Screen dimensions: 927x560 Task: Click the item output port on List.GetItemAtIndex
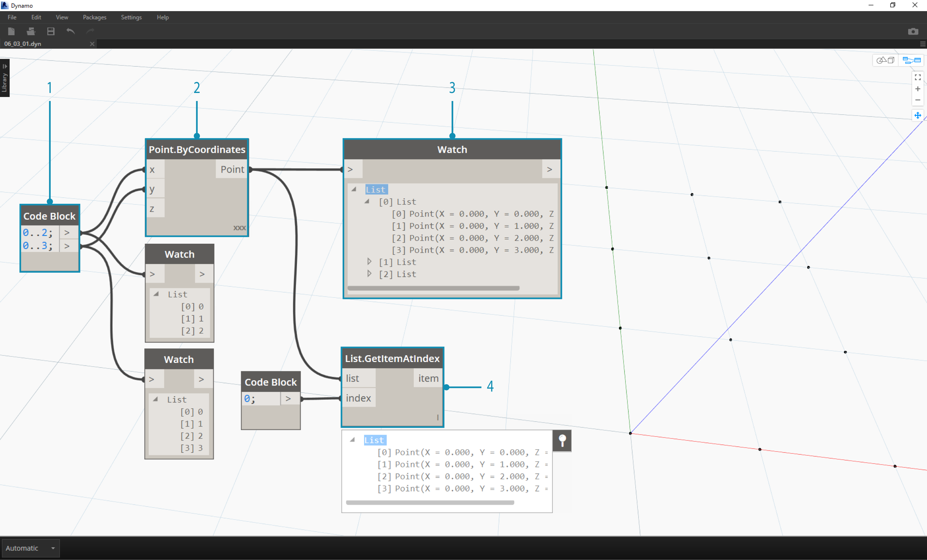coord(428,378)
